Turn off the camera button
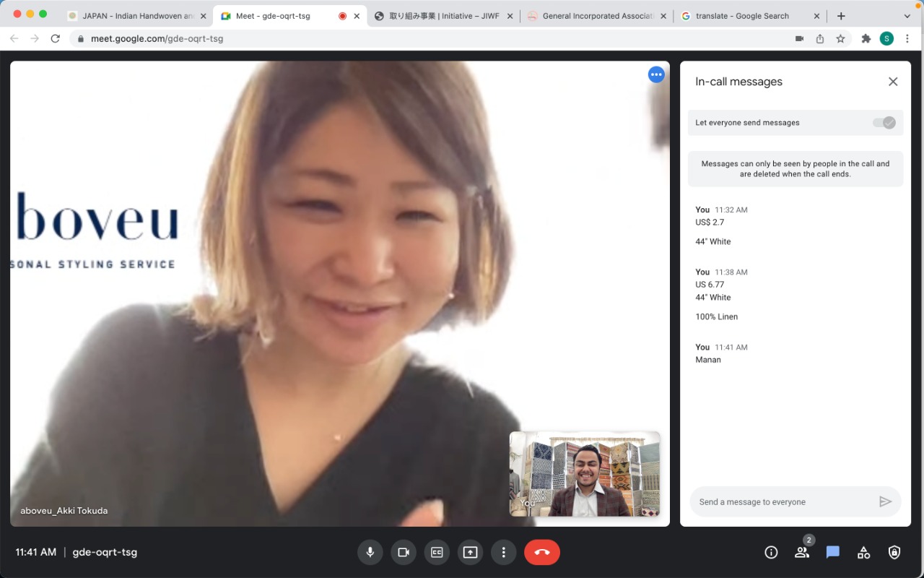The height and width of the screenshot is (578, 924). click(404, 552)
